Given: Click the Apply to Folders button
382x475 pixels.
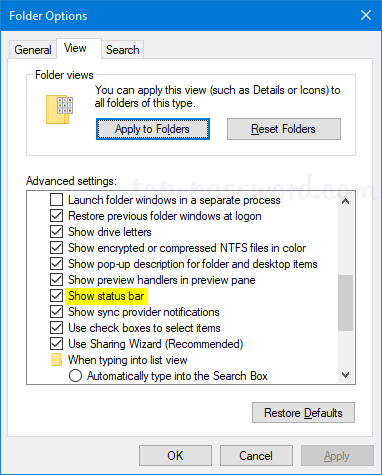Looking at the screenshot, I should coord(153,129).
